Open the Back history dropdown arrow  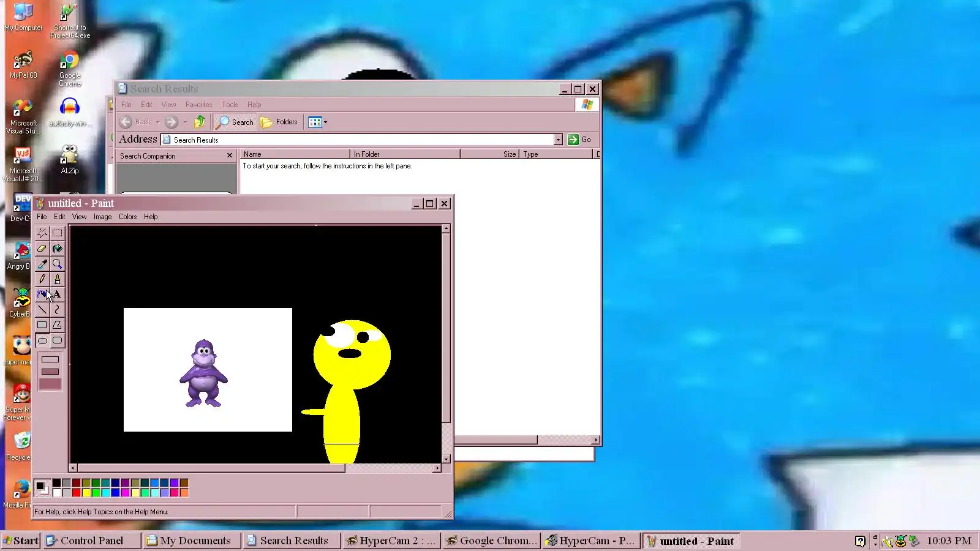(x=157, y=122)
